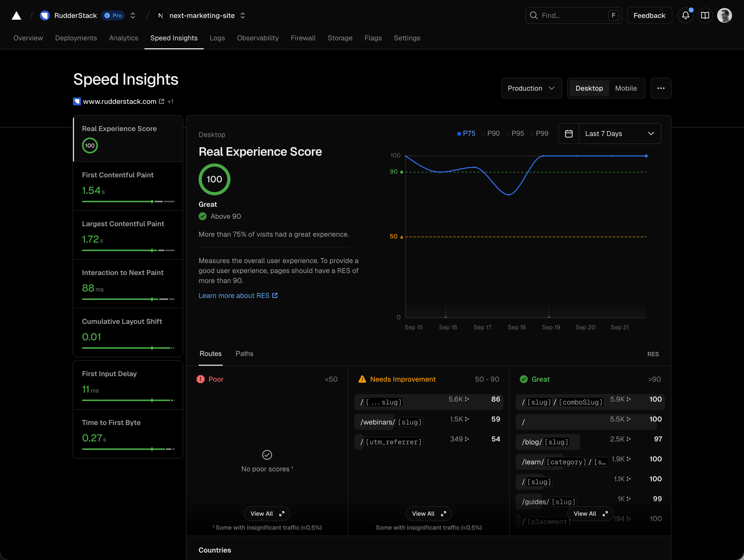744x560 pixels.
Task: Click the RudderStack team logo
Action: (x=45, y=15)
